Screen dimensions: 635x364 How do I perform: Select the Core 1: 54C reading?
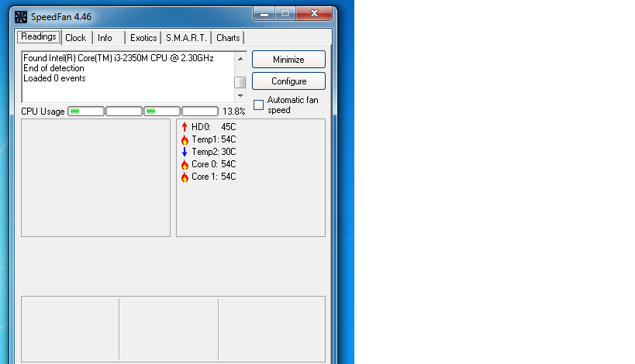(x=213, y=177)
